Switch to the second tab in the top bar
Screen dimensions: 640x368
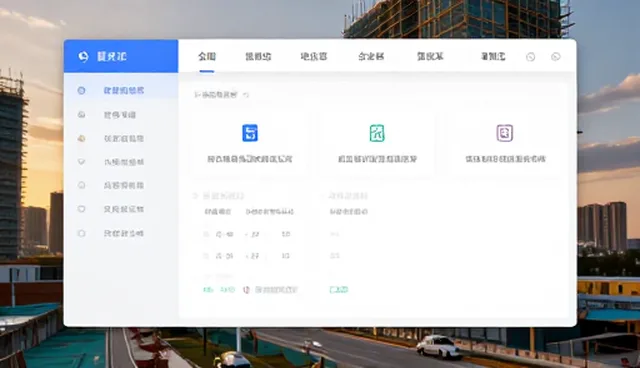tap(258, 56)
